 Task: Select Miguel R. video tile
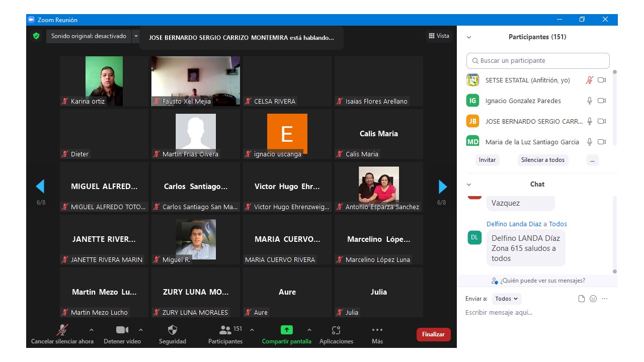click(x=196, y=239)
